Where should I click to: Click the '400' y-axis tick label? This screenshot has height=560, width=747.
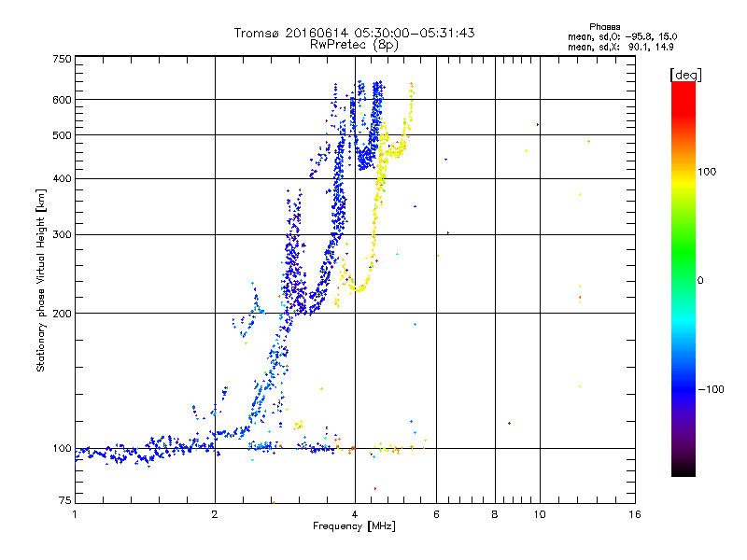click(62, 178)
